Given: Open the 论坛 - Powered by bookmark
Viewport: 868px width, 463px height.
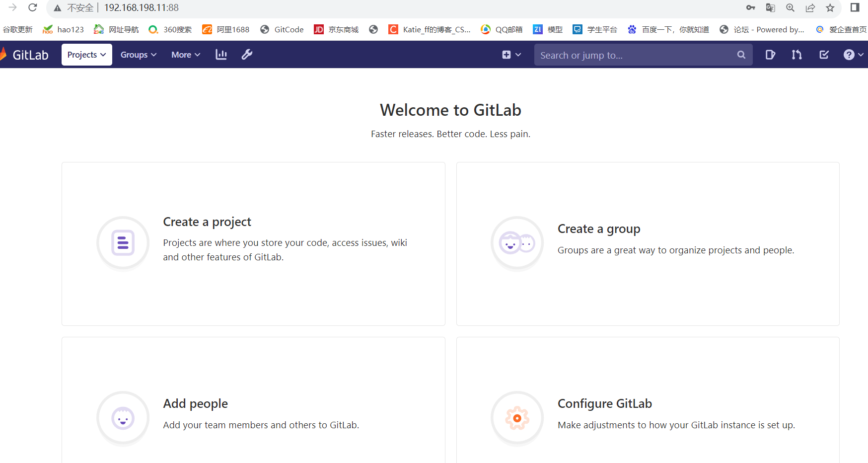Looking at the screenshot, I should 762,29.
